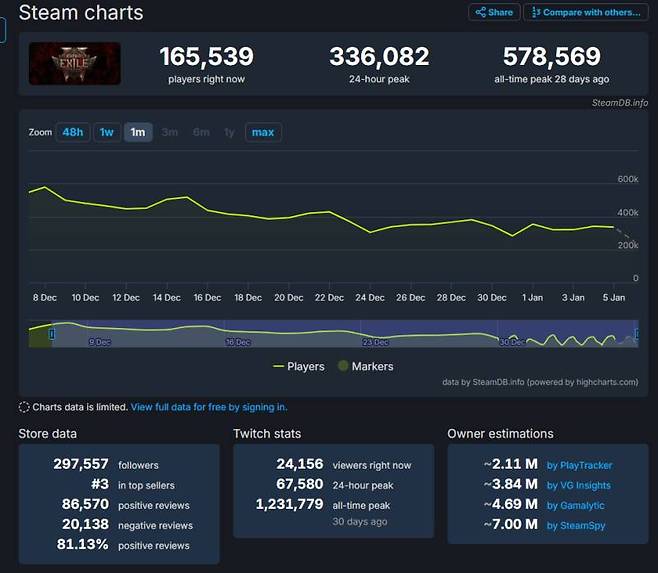
Task: Click the ~7.00 M owner estimate
Action: 510,524
